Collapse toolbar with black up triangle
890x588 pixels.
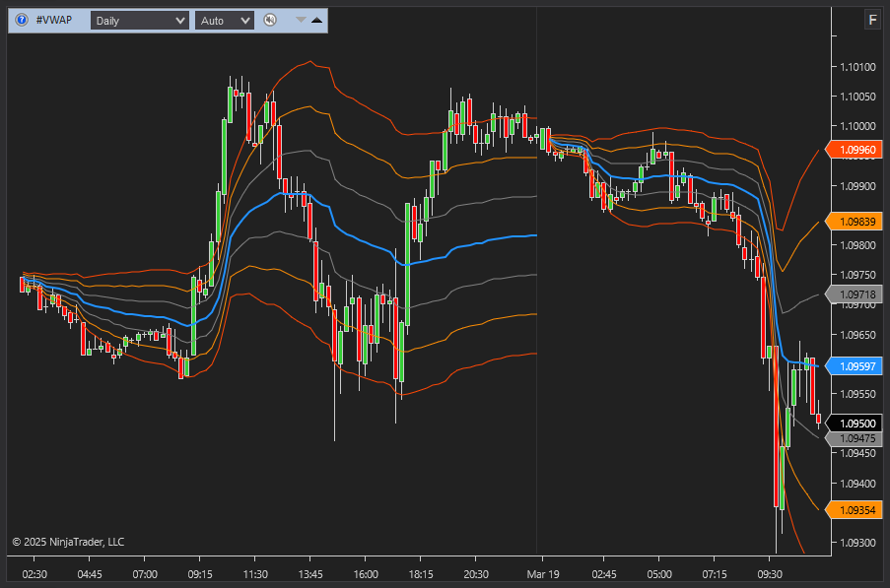point(316,20)
